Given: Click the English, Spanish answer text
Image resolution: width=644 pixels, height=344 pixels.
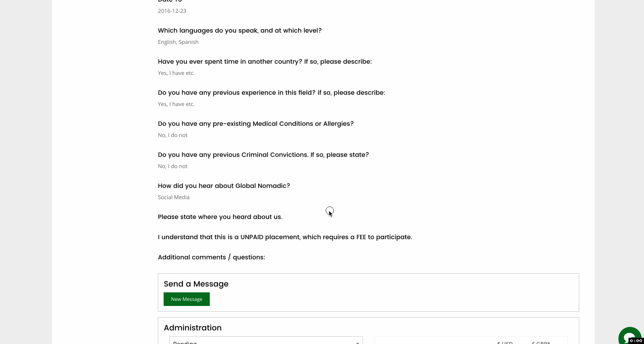Looking at the screenshot, I should point(178,42).
